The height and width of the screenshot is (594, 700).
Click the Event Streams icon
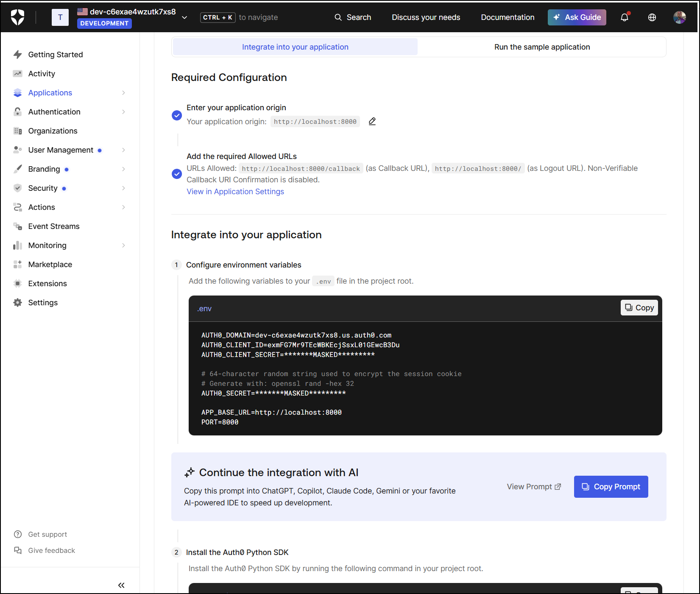click(x=17, y=226)
